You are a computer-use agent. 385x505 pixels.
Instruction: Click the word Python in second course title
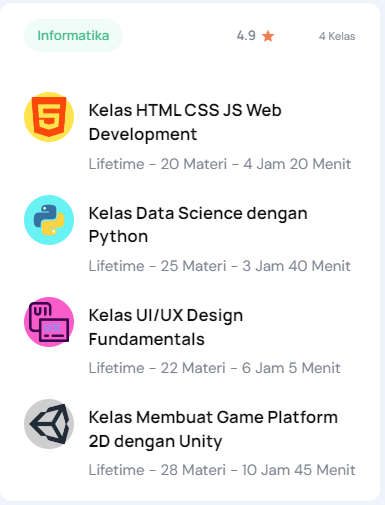pyautogui.click(x=118, y=237)
